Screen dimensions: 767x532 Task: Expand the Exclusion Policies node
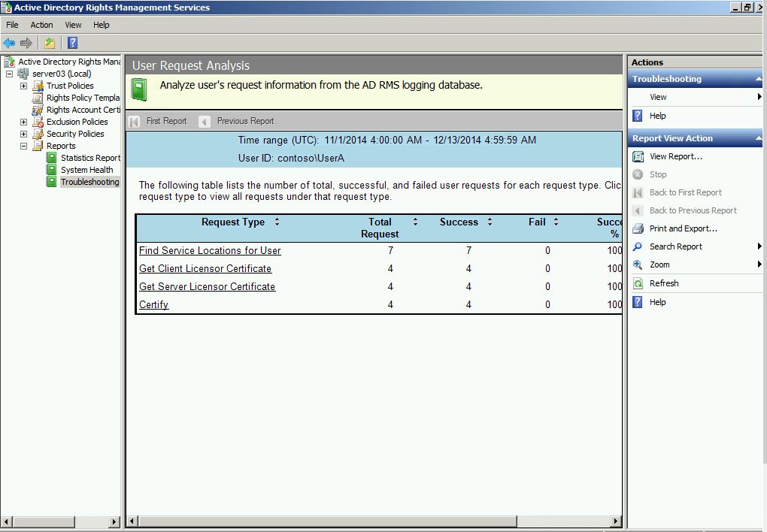pos(23,122)
